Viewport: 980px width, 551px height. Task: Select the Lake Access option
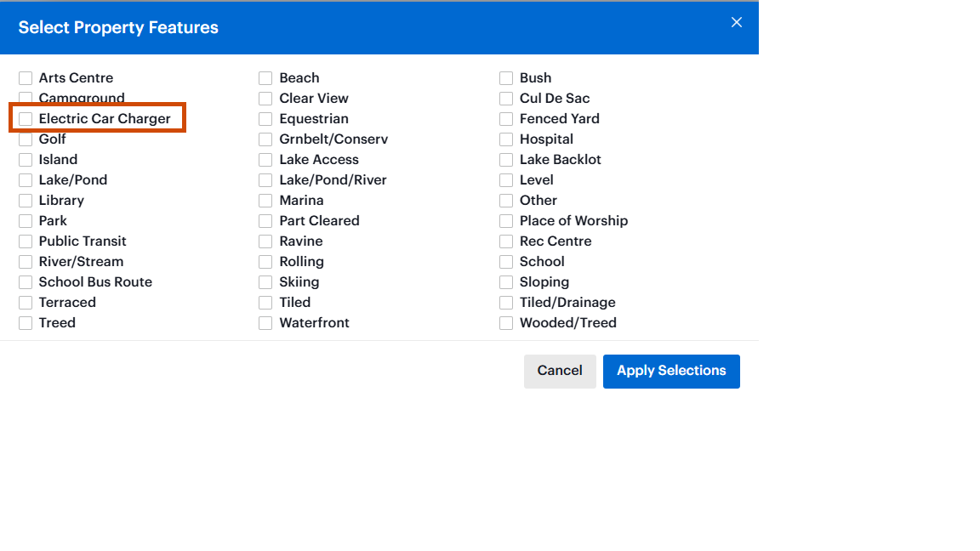click(x=266, y=160)
